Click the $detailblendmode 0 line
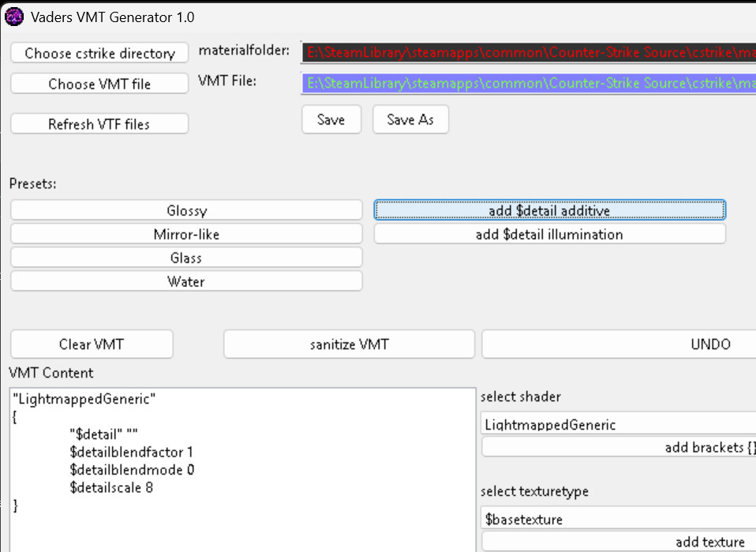Screen dimensions: 756x552 (132, 470)
